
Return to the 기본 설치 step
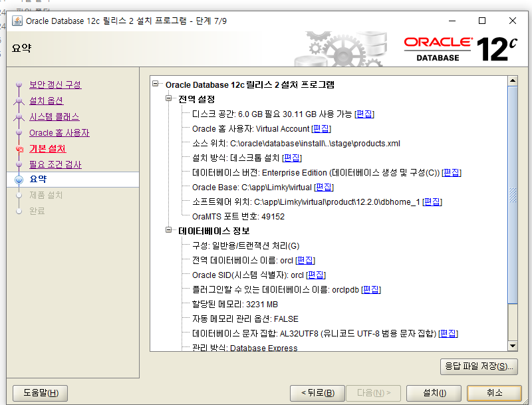coord(47,148)
